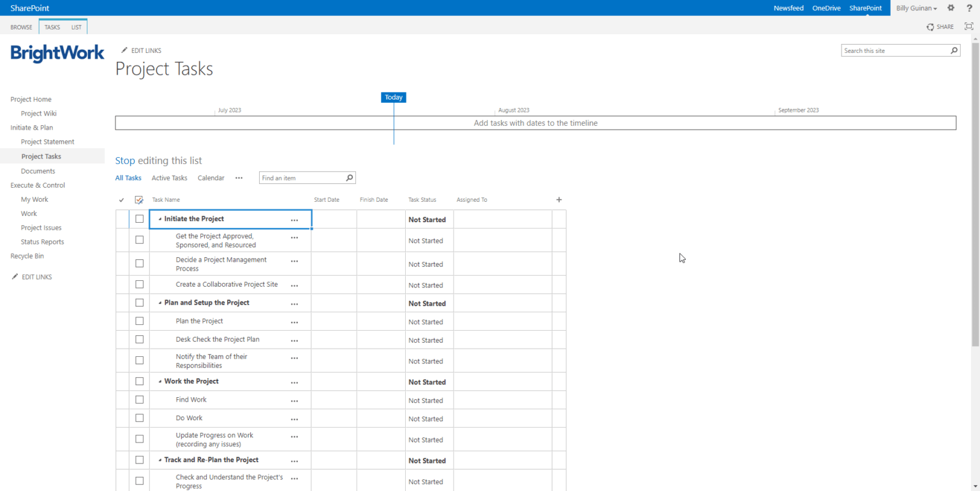Check the checkbox for Find Work
The width and height of the screenshot is (980, 491).
(139, 399)
